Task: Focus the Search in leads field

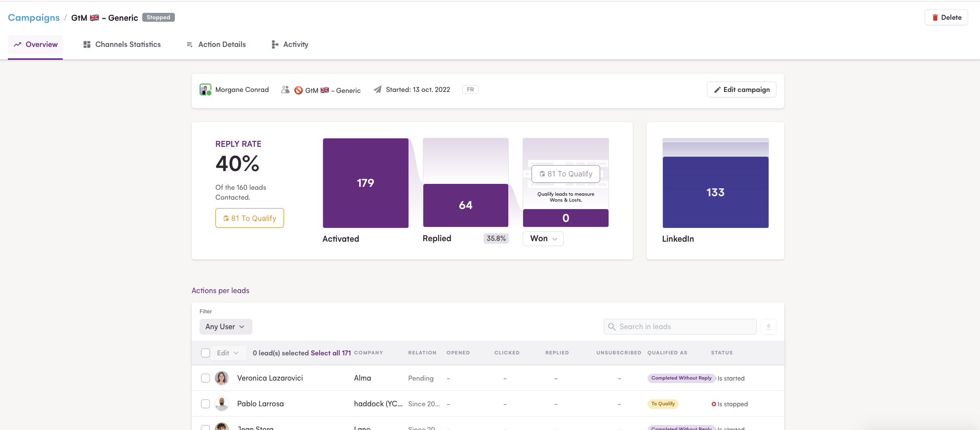Action: pyautogui.click(x=680, y=327)
